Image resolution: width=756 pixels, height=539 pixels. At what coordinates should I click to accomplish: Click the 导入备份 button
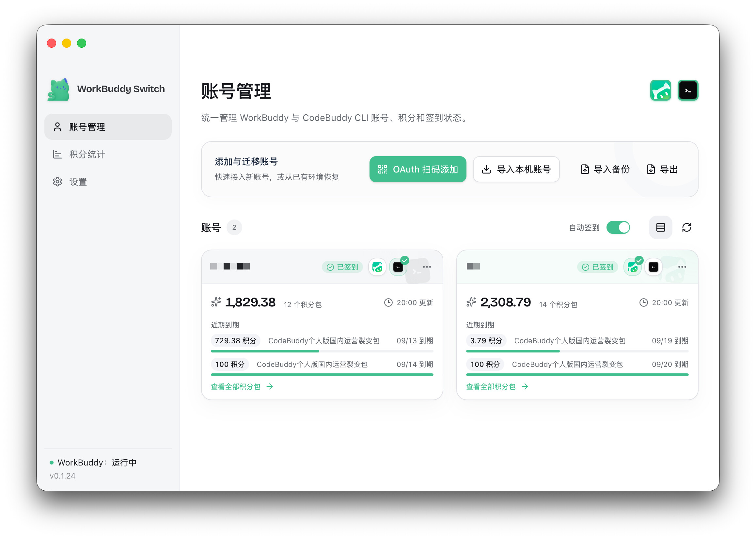click(605, 169)
